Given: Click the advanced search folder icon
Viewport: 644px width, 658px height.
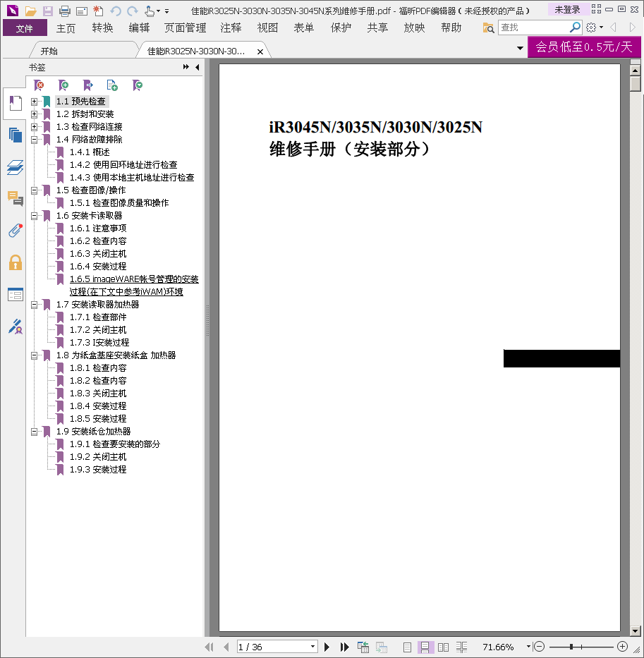Looking at the screenshot, I should click(x=488, y=28).
